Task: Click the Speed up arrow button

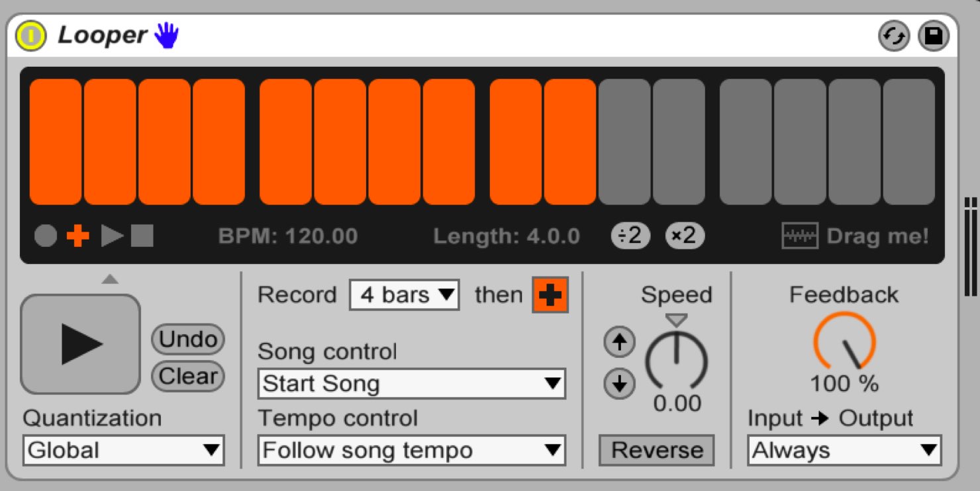Action: click(x=619, y=342)
